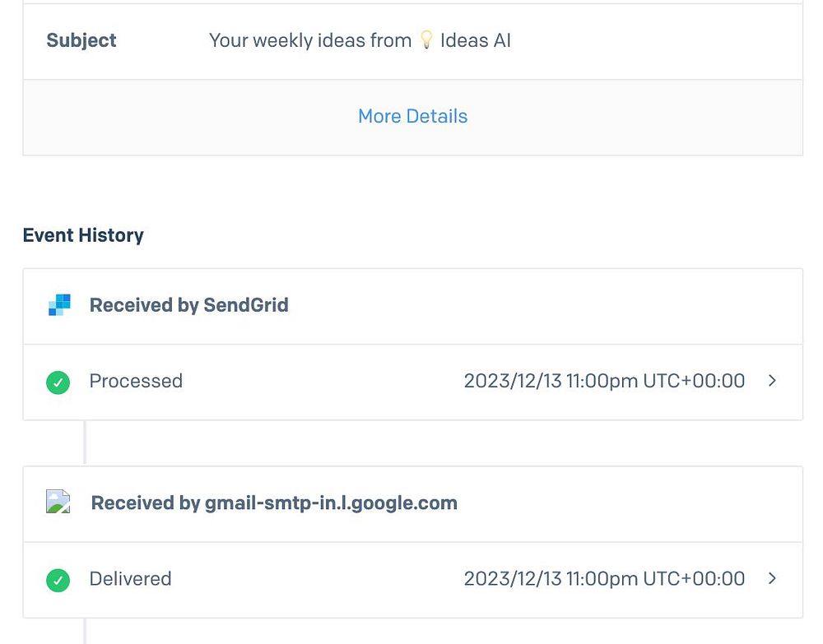Click the Processed event timestamp
The height and width of the screenshot is (644, 823).
click(x=604, y=381)
